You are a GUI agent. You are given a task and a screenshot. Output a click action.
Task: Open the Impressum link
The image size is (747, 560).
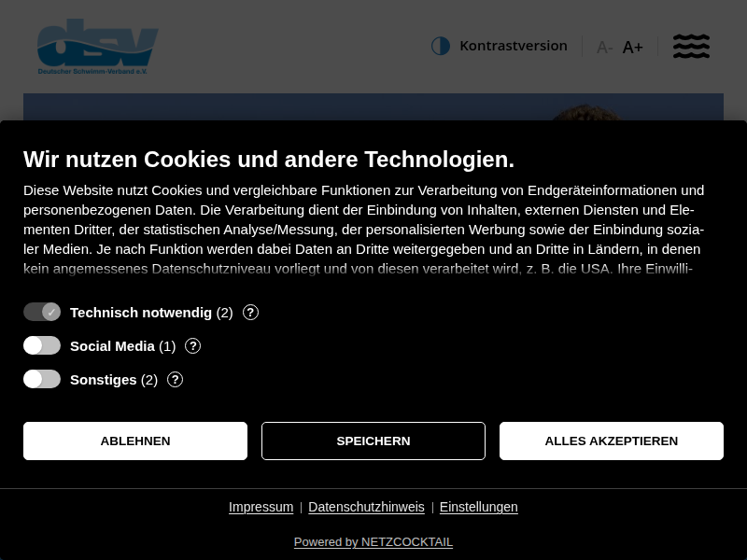[x=261, y=507]
